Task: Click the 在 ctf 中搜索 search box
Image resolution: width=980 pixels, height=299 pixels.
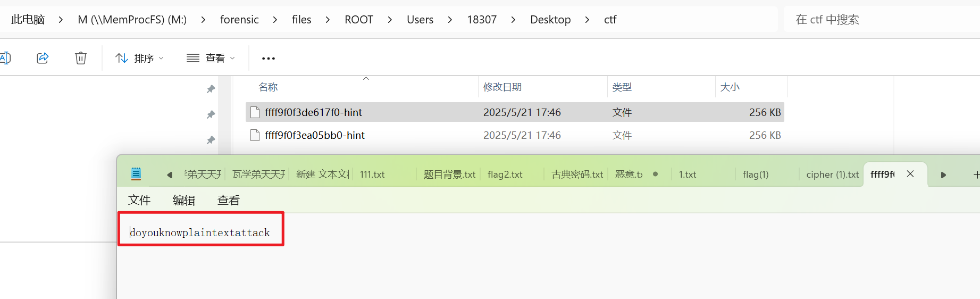Action: 877,20
